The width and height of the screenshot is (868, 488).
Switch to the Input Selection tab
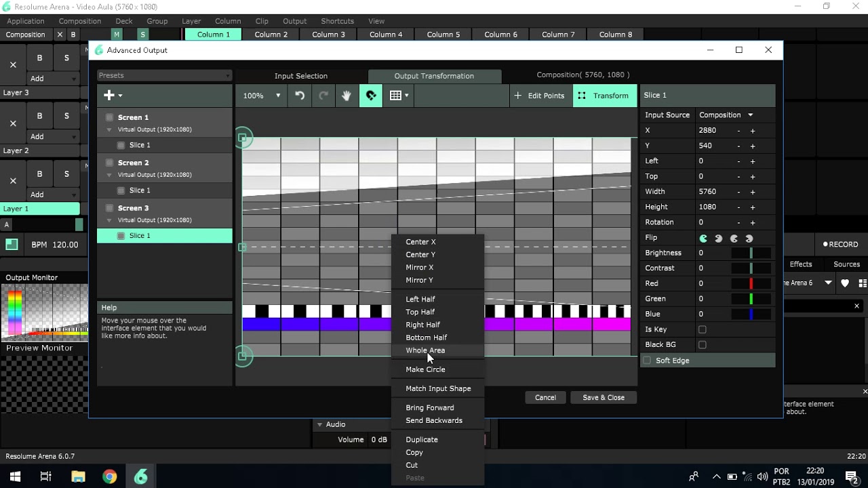coord(301,76)
